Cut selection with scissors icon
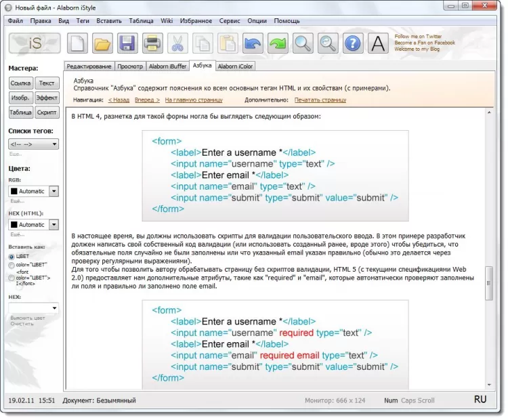This screenshot has width=508, height=420. [x=177, y=43]
